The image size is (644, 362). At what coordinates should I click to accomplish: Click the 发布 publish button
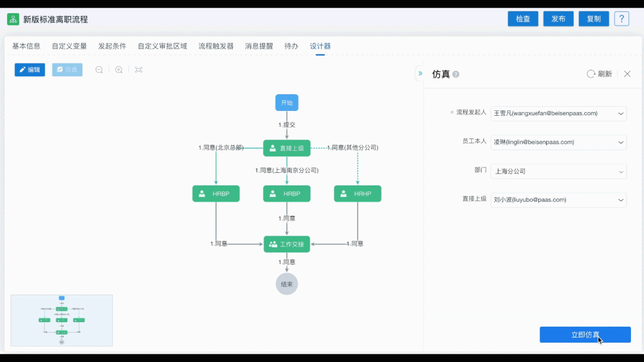click(558, 19)
